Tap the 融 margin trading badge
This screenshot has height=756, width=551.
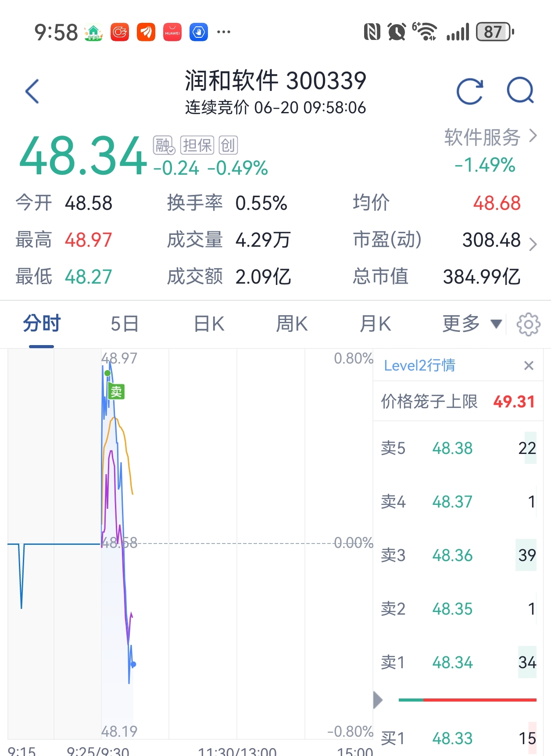click(x=164, y=145)
